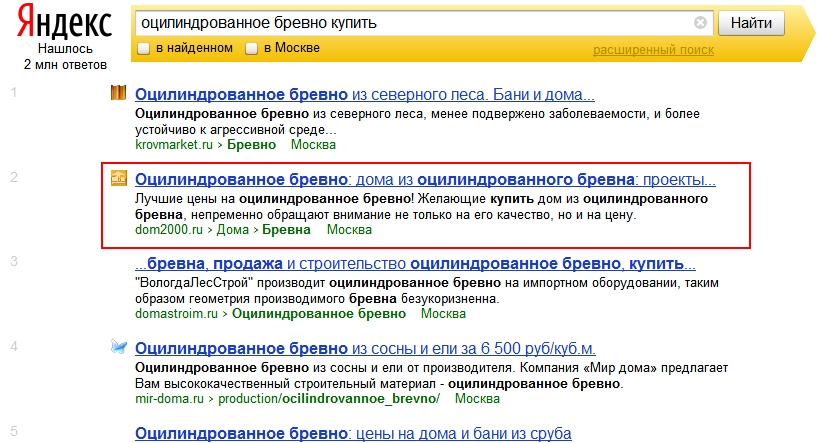Visit the krovmarket.ru green URL
This screenshot has height=443, width=818.
175,145
